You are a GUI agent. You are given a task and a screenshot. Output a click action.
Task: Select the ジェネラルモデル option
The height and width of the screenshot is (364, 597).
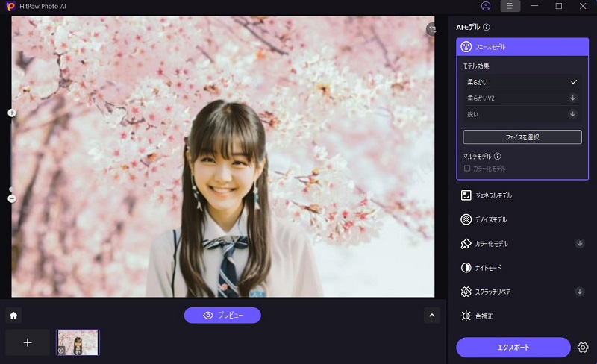[x=493, y=195]
